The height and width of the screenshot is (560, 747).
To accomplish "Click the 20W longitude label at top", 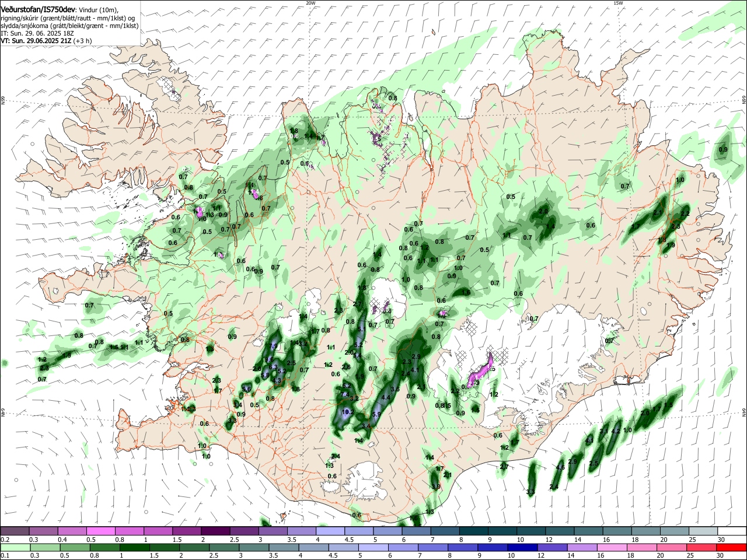I will [310, 3].
